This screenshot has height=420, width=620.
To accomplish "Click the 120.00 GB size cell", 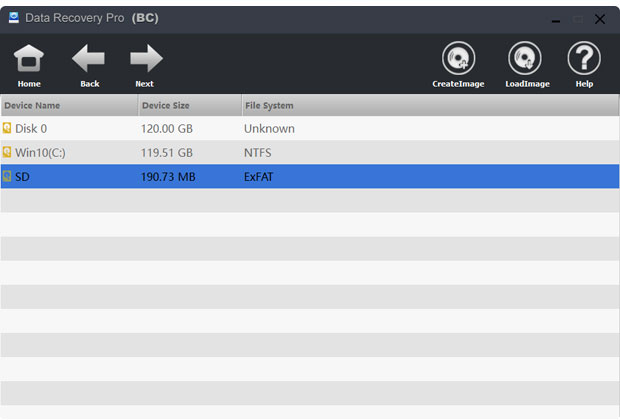I will [x=167, y=129].
